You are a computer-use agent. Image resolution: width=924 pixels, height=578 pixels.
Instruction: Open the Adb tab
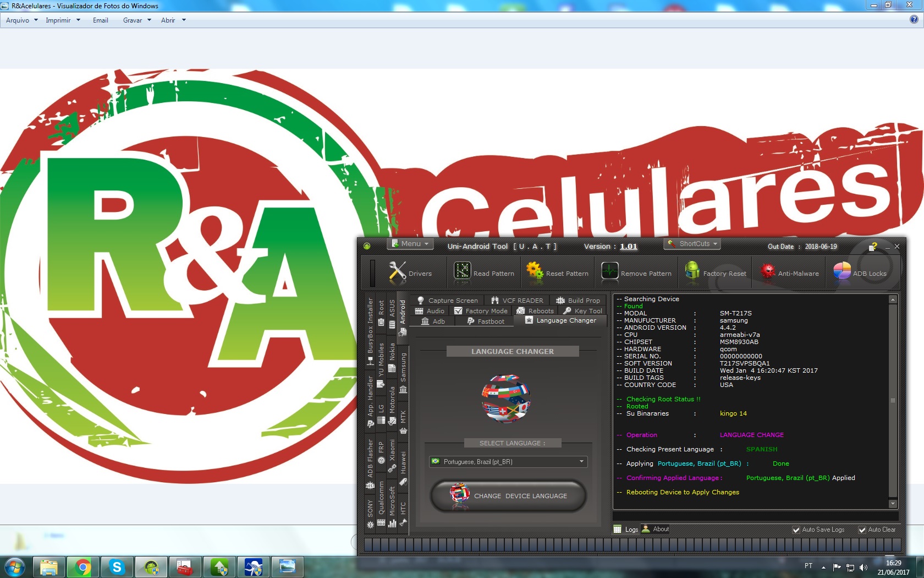[x=433, y=321]
